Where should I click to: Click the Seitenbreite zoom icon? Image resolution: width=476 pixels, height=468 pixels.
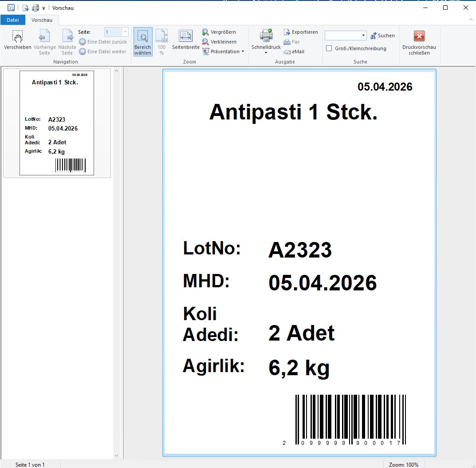pyautogui.click(x=185, y=36)
